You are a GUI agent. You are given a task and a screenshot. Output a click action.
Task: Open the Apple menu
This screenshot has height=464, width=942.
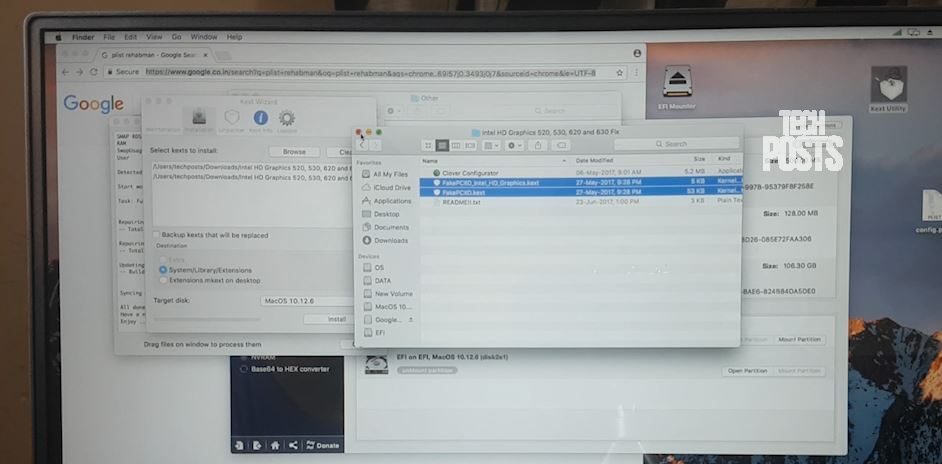pos(58,37)
